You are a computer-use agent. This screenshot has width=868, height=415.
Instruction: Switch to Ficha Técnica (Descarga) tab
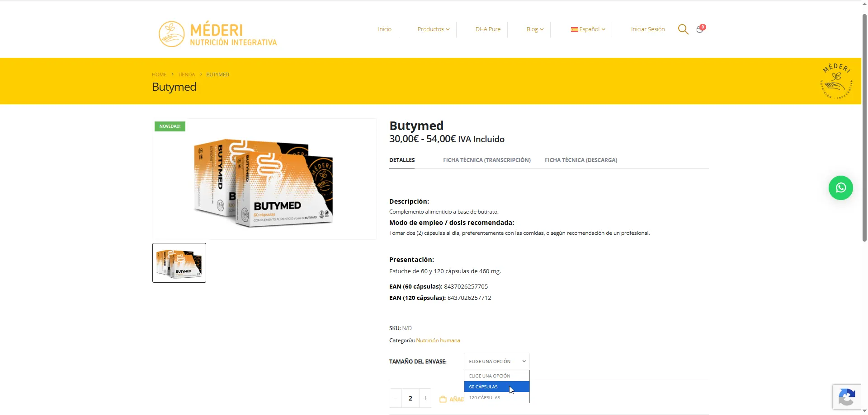tap(581, 160)
